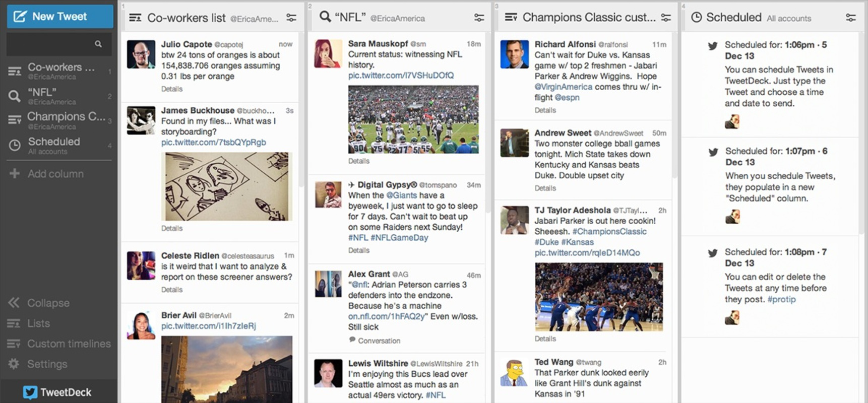Open the Scheduled column via sidebar clock icon
Image resolution: width=868 pixels, height=403 pixels.
point(14,145)
